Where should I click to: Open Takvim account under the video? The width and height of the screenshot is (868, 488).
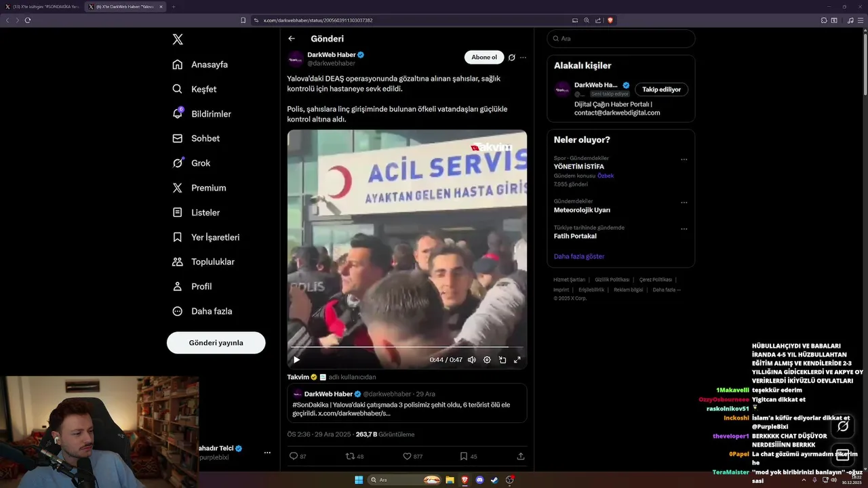[x=298, y=377]
